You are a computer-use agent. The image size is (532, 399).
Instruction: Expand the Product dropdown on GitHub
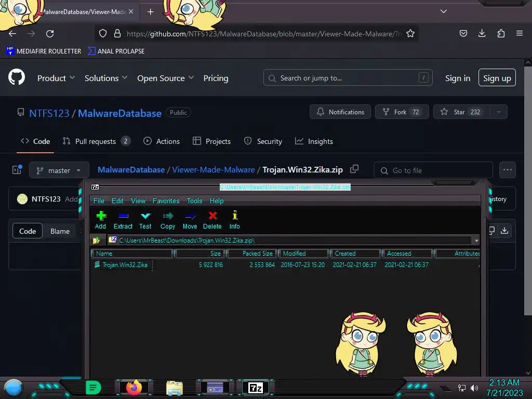coord(56,78)
